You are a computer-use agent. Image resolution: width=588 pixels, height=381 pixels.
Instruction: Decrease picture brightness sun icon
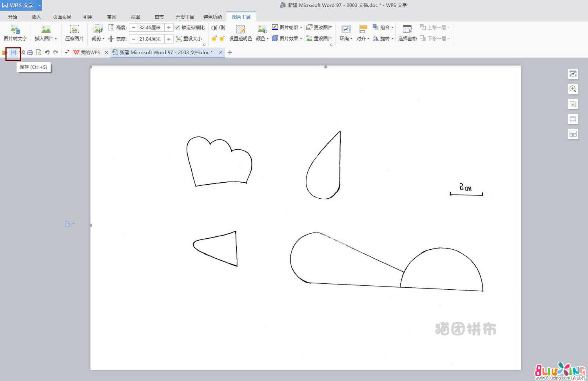pyautogui.click(x=222, y=38)
